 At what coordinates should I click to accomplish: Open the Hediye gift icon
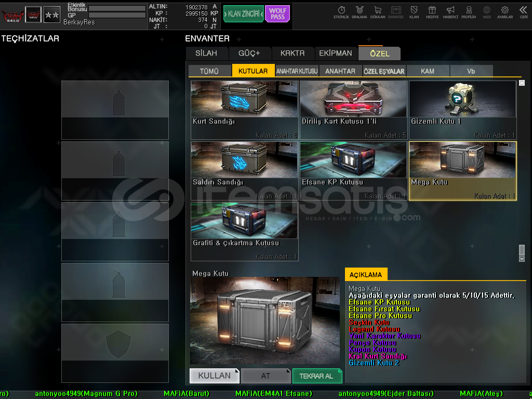tap(432, 11)
